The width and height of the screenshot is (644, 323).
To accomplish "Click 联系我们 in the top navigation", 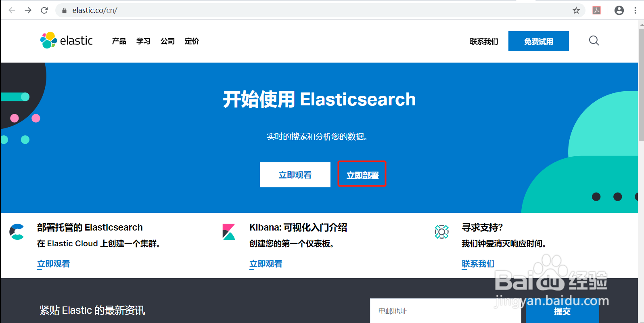I will coord(484,42).
